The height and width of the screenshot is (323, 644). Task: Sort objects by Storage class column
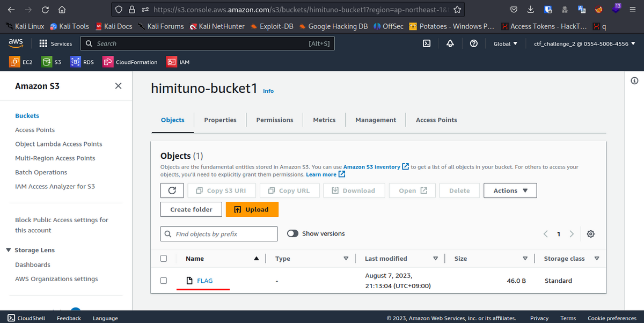(572, 259)
